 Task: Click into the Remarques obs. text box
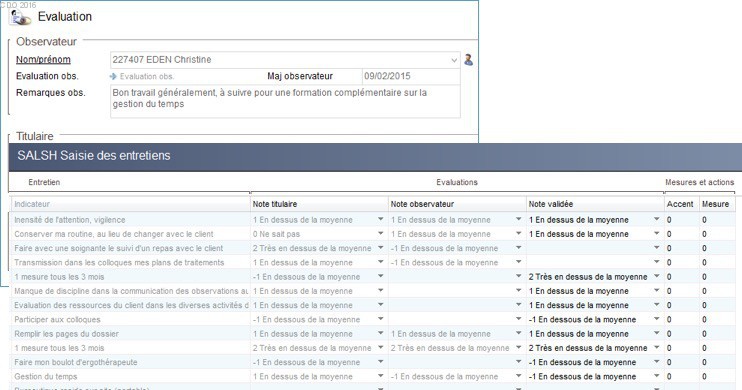pos(285,101)
